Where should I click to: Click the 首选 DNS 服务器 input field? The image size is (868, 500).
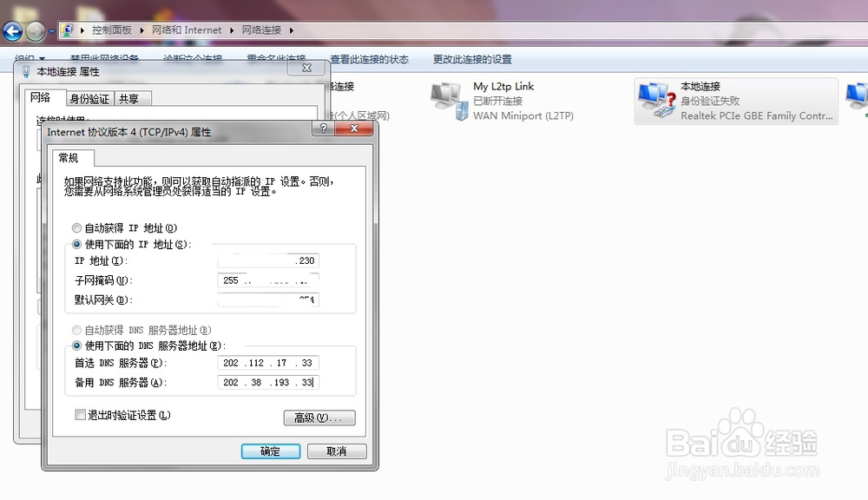pyautogui.click(x=268, y=363)
